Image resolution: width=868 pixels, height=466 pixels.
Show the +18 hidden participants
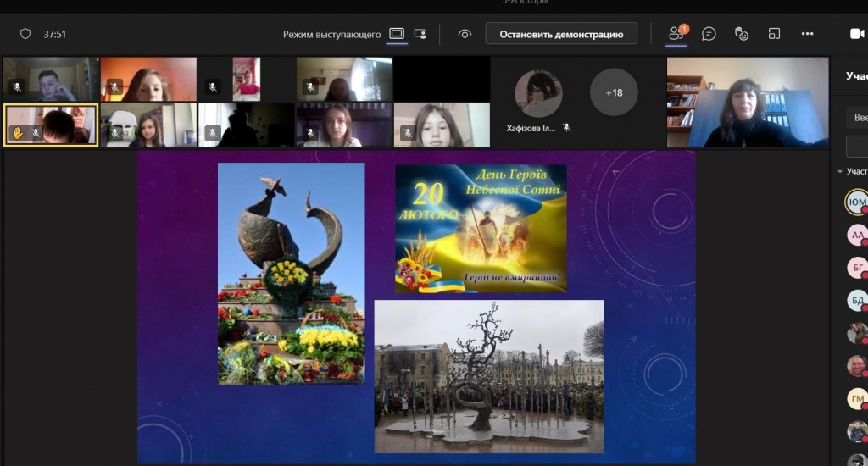pos(614,92)
